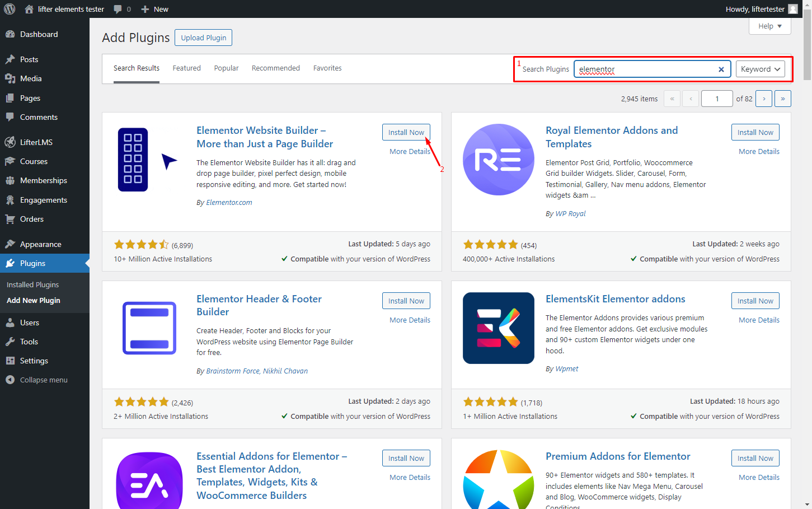
Task: Click the Comments icon in sidebar
Action: click(10, 117)
